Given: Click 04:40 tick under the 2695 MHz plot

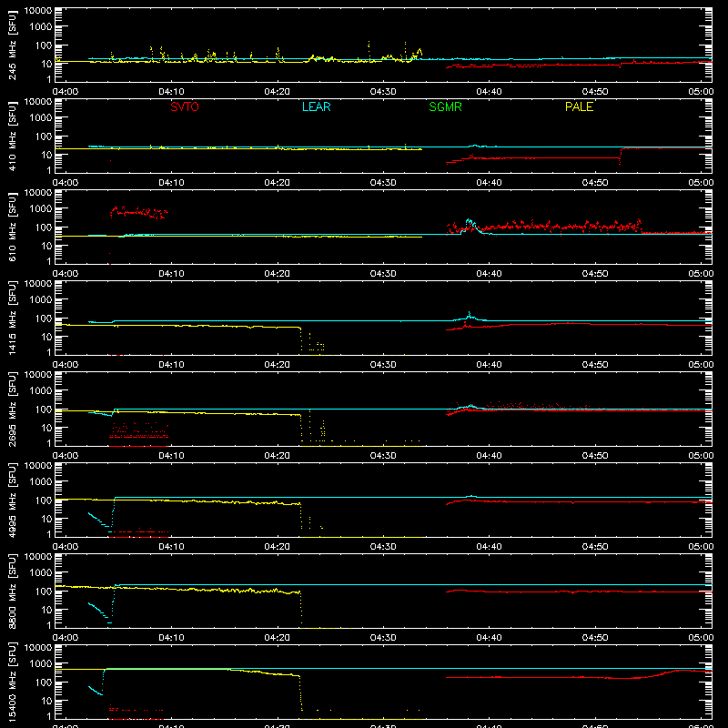Looking at the screenshot, I should pyautogui.click(x=489, y=456).
